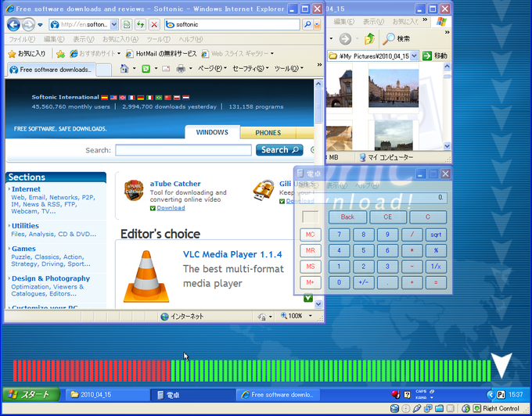
Task: Stop loading with the red X button
Action: pos(154,24)
